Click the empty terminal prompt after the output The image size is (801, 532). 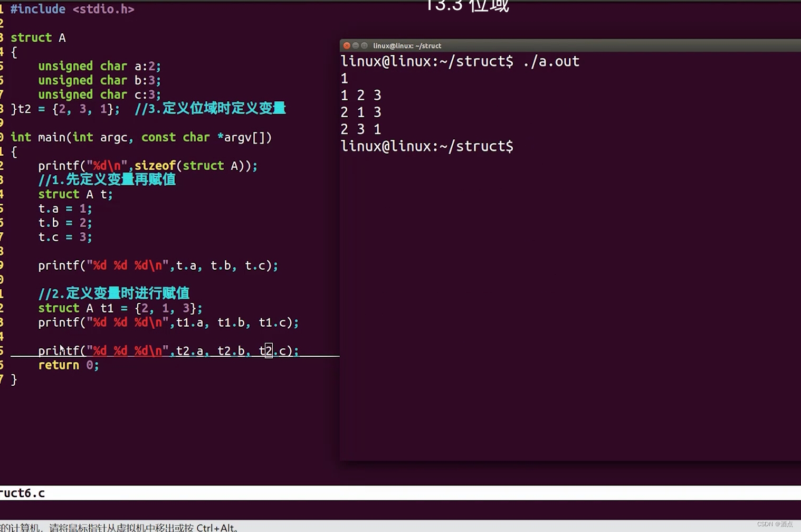click(427, 146)
